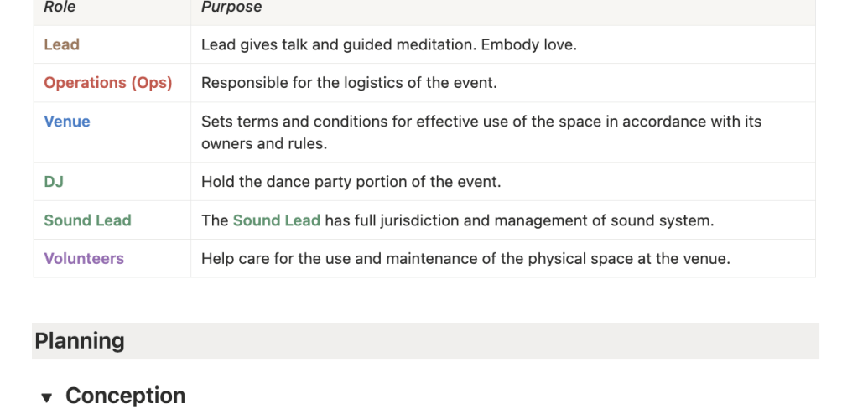Click 'Hold the dance party portion' cell
The height and width of the screenshot is (419, 868).
point(351,182)
